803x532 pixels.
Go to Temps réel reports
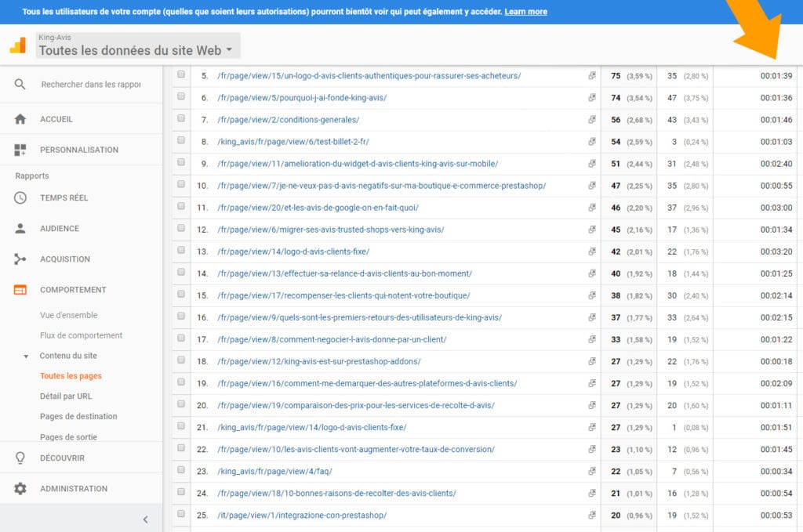coord(64,198)
